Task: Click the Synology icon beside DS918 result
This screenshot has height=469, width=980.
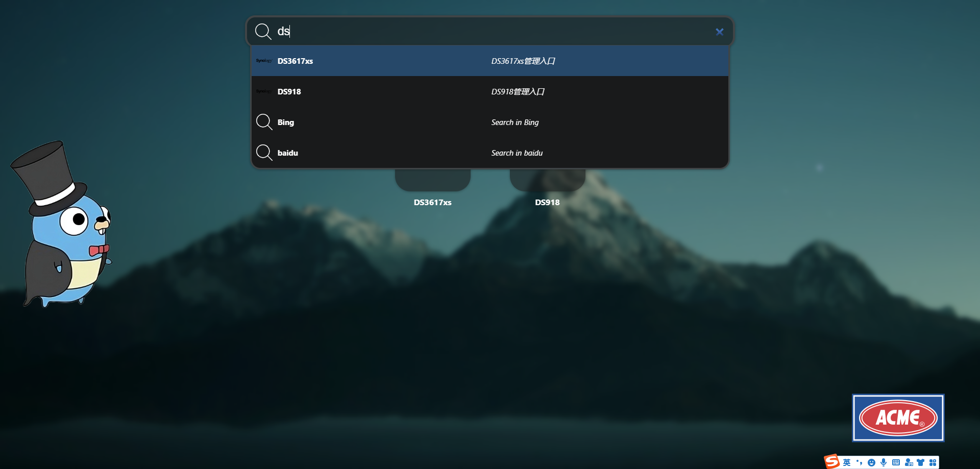Action: (264, 91)
